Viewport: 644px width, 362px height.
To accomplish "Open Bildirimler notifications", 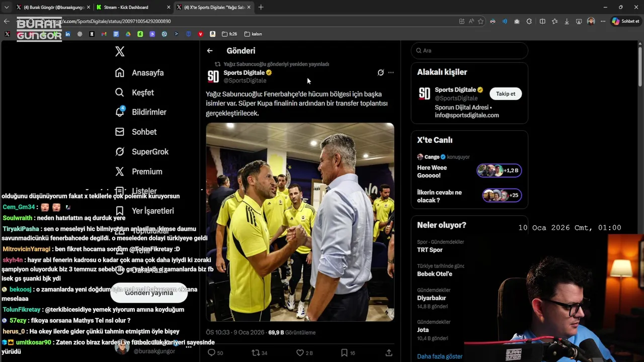I will tap(140, 112).
